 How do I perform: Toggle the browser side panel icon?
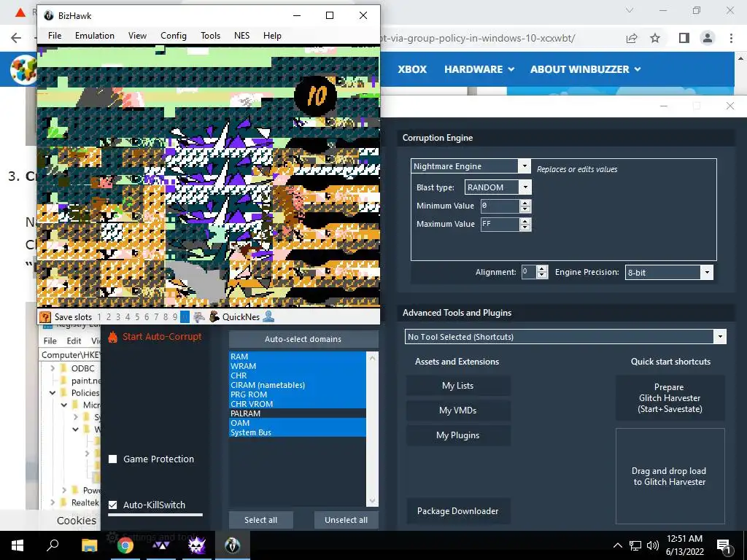(684, 38)
